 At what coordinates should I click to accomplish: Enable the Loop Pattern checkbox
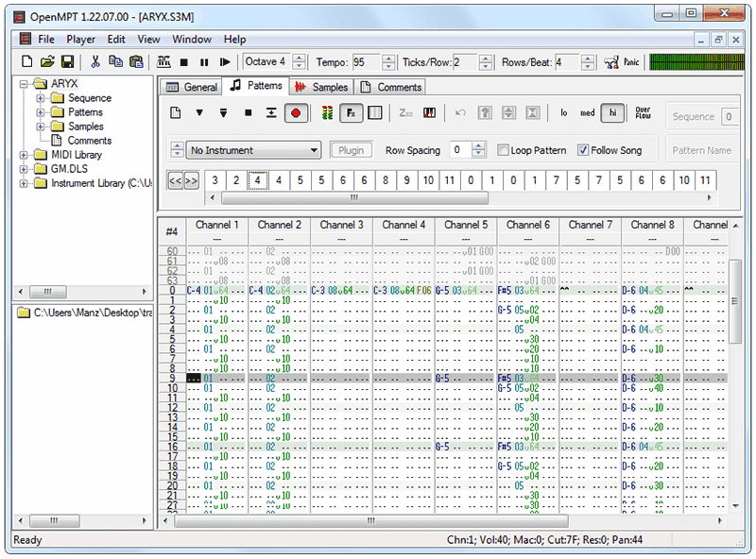click(503, 150)
